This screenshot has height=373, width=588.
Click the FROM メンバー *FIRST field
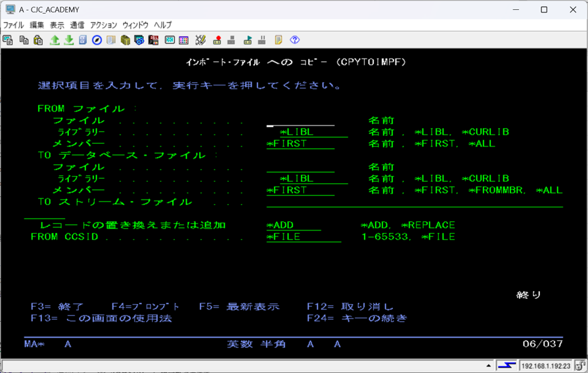coord(300,144)
